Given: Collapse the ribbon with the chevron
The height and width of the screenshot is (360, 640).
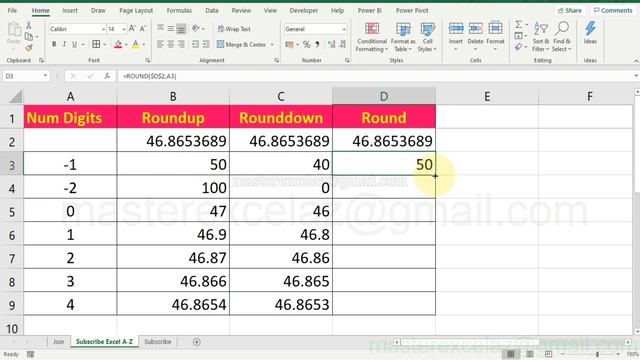Looking at the screenshot, I should click(636, 61).
